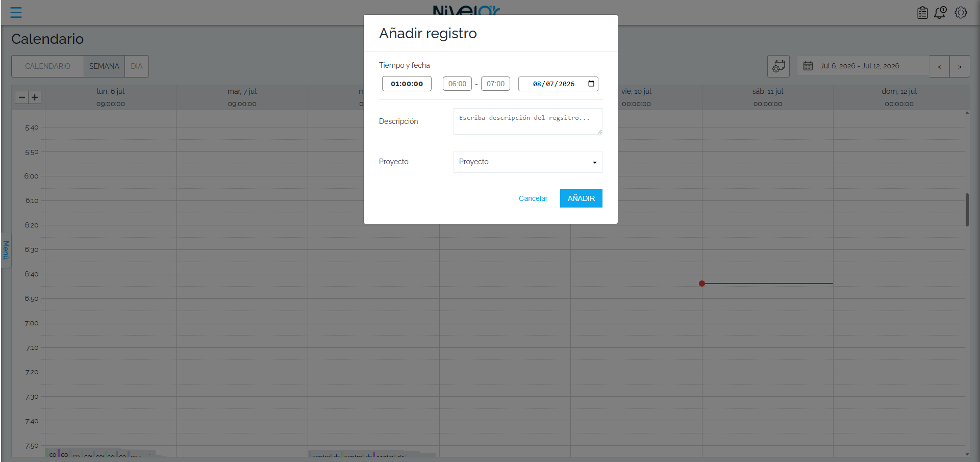The width and height of the screenshot is (980, 462).
Task: Click scrollbar down arrow in calendar
Action: tap(967, 454)
